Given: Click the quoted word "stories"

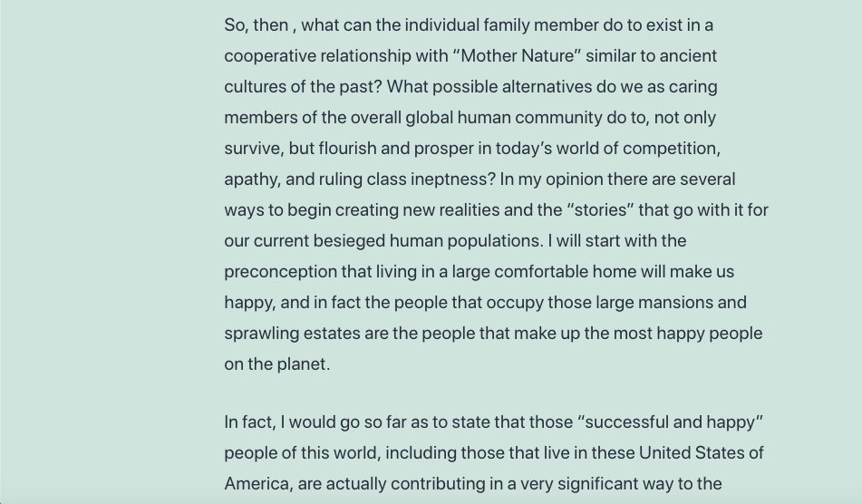Looking at the screenshot, I should point(600,210).
